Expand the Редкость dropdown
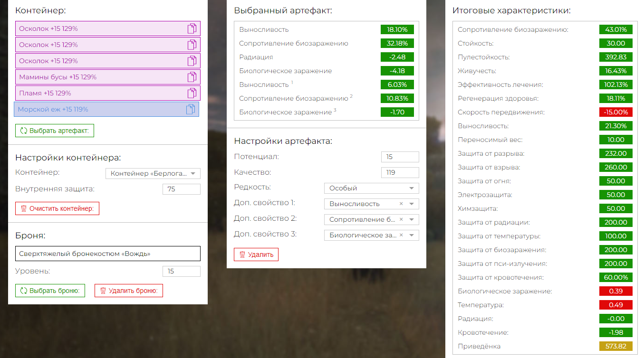The height and width of the screenshot is (358, 644). (x=412, y=188)
